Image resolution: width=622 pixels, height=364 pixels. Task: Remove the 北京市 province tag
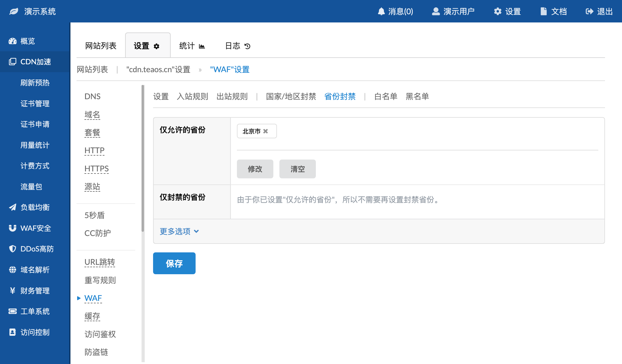(x=265, y=131)
